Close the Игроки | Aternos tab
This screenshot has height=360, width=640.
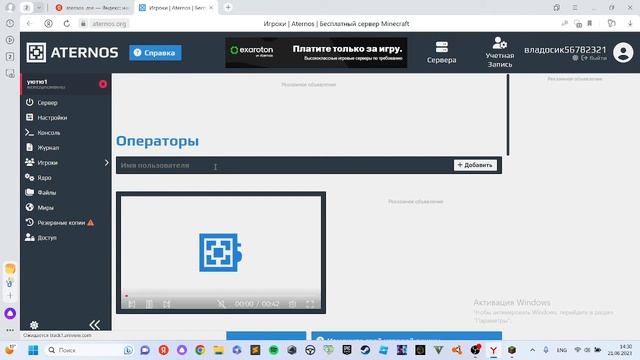[x=211, y=8]
